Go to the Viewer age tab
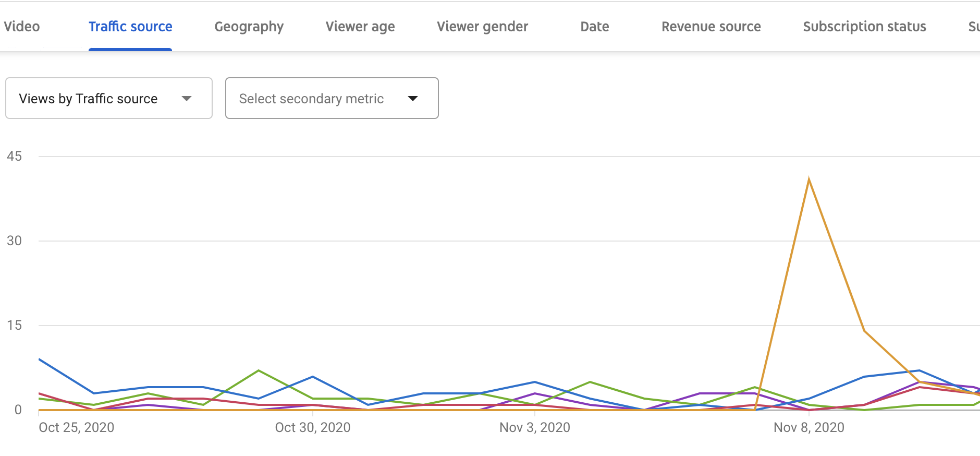The image size is (980, 456). point(360,27)
